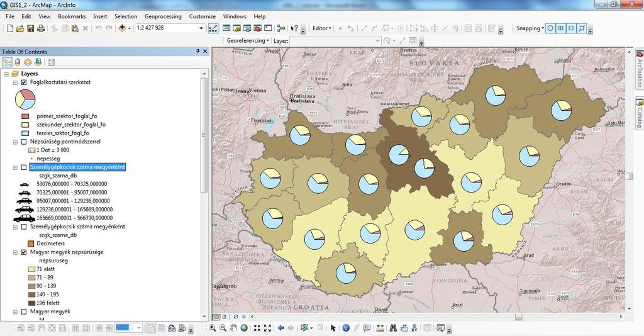Viewport: 644px width, 336px height.
Task: Open the Go To XY tool
Action: pos(414,328)
